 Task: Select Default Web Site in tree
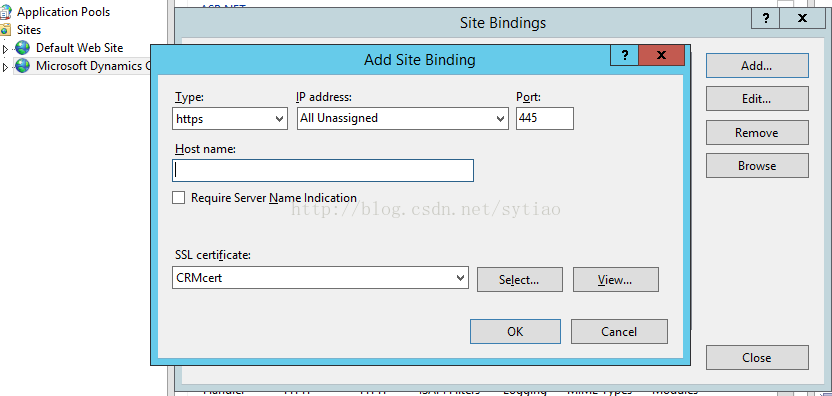click(x=80, y=48)
